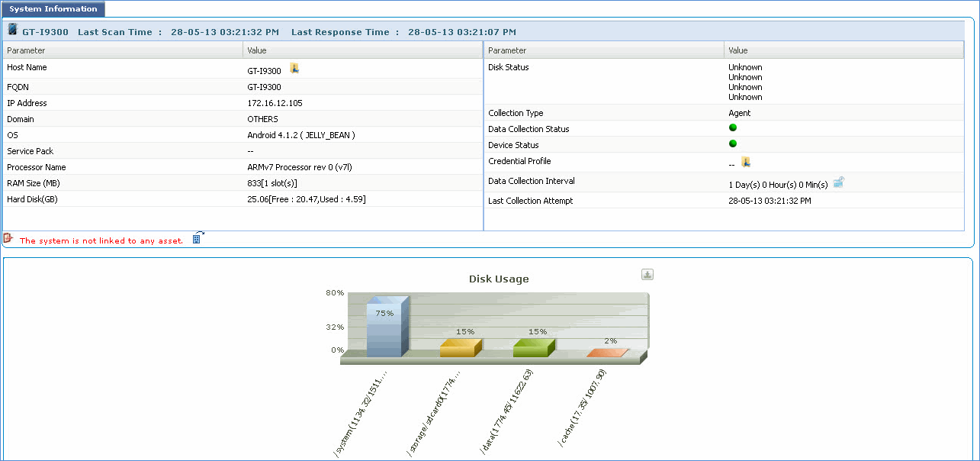The height and width of the screenshot is (461, 980).
Task: Click the red warning icon before asset message
Action: click(8, 239)
